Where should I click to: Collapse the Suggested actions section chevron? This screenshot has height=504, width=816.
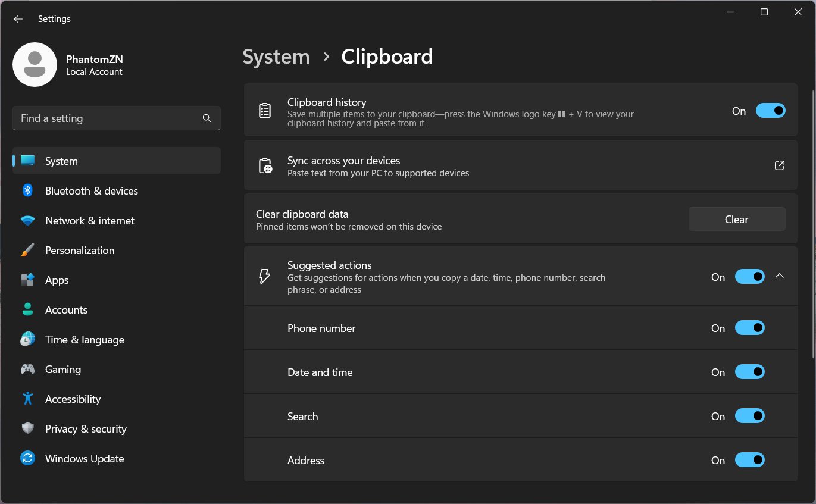tap(780, 276)
